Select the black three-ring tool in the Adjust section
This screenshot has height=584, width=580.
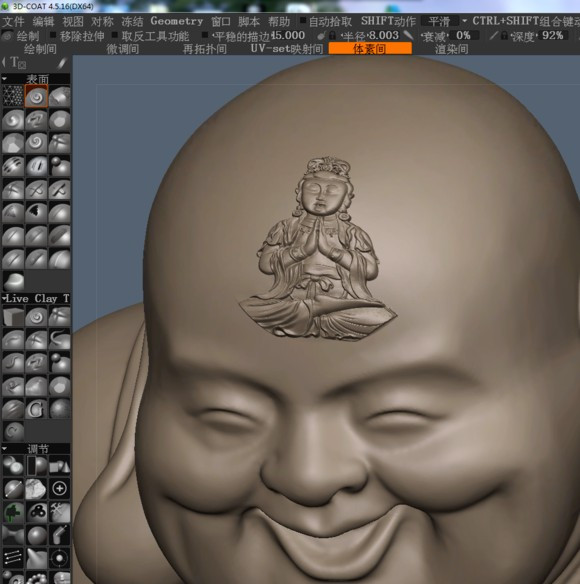36,512
